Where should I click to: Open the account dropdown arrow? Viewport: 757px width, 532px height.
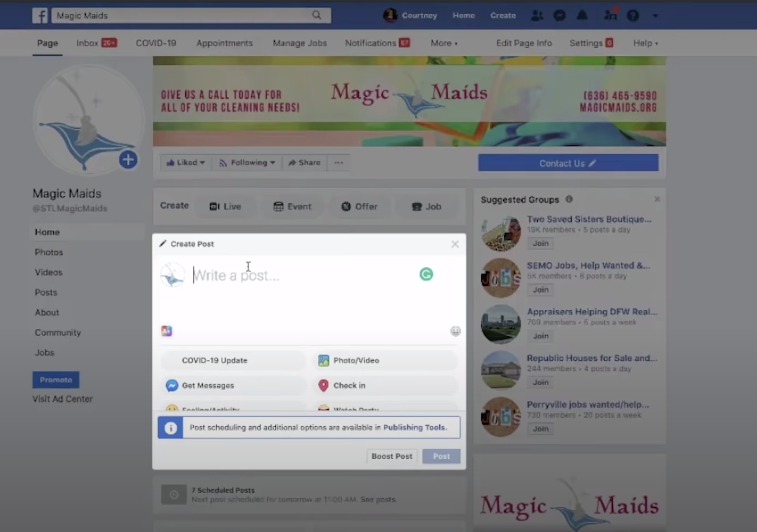655,16
